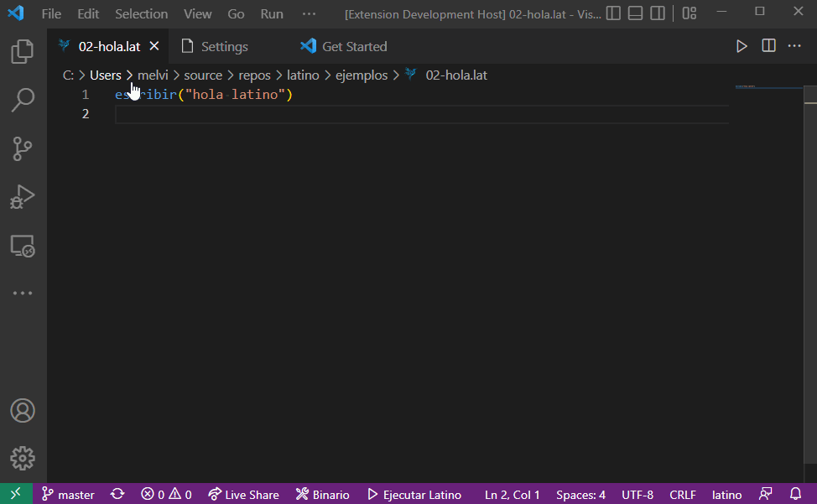Change end of line sequence CRLF
Image resolution: width=817 pixels, height=504 pixels.
pos(683,494)
